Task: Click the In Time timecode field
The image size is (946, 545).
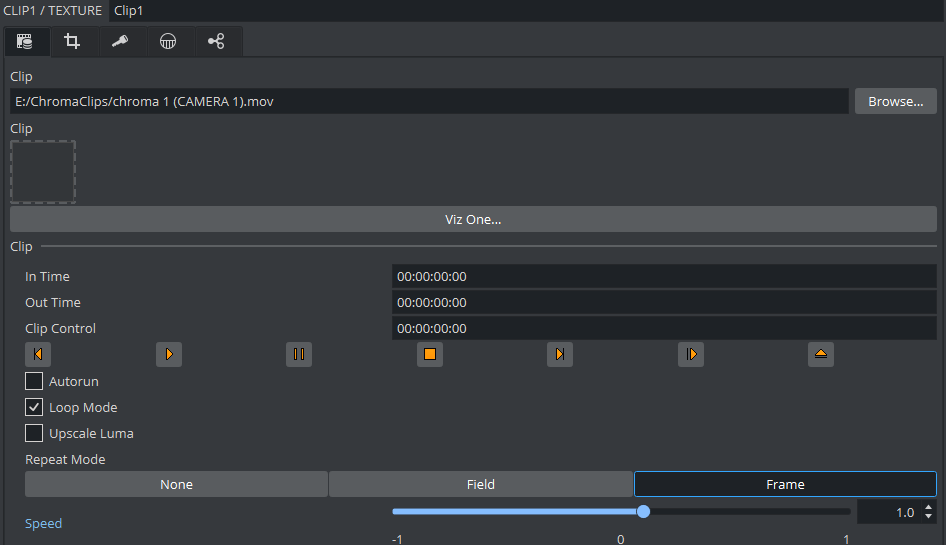Action: click(x=663, y=276)
